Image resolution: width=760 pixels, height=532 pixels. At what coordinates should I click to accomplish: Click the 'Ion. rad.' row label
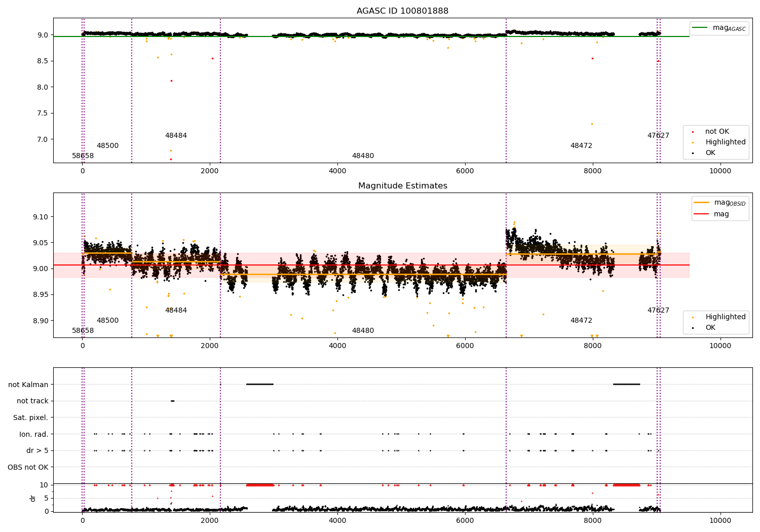pos(34,434)
